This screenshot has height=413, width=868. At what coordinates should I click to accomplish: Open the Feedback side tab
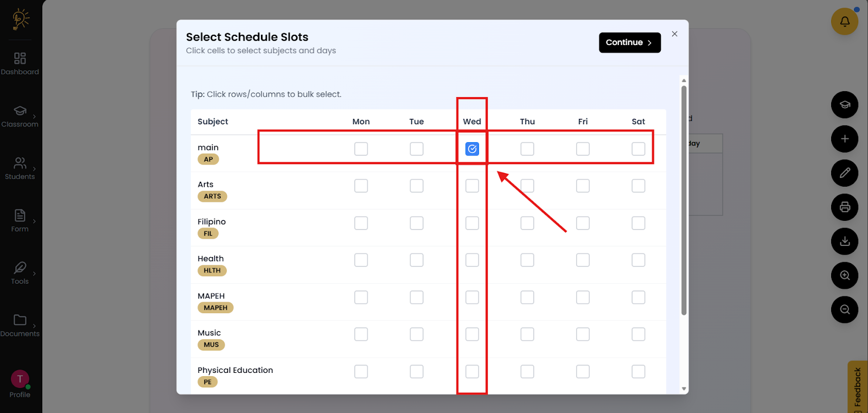(x=857, y=386)
